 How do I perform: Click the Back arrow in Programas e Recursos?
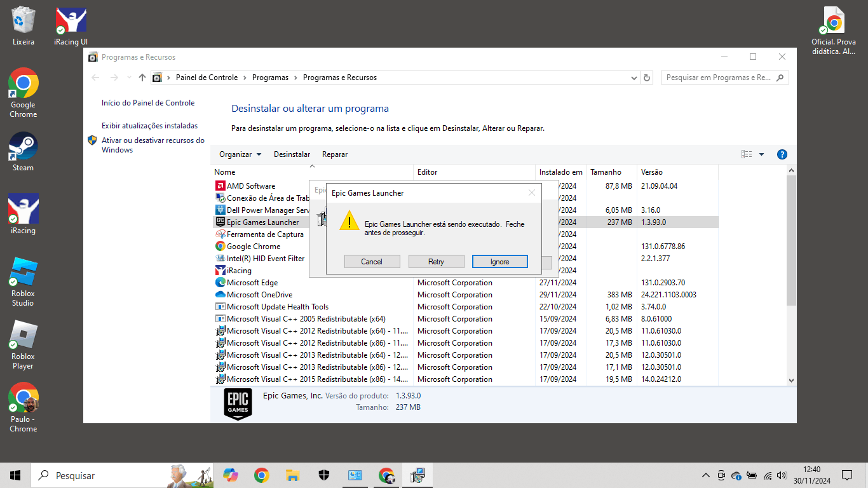click(x=96, y=78)
